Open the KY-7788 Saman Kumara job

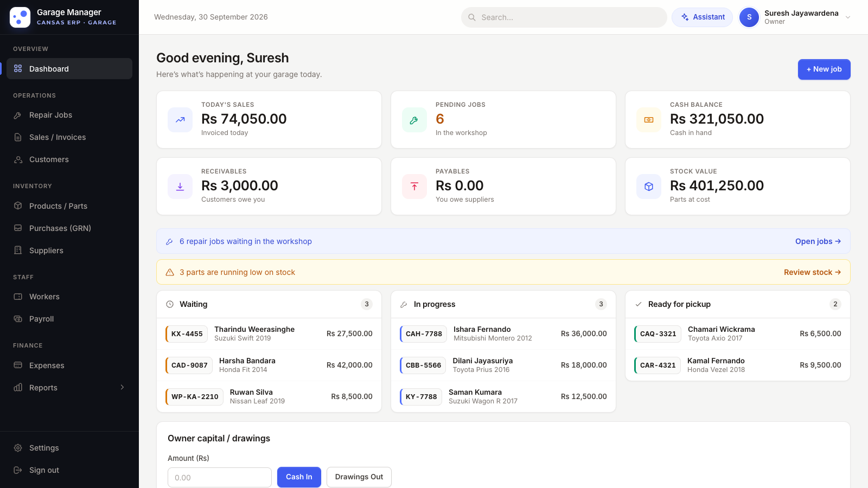(x=503, y=397)
